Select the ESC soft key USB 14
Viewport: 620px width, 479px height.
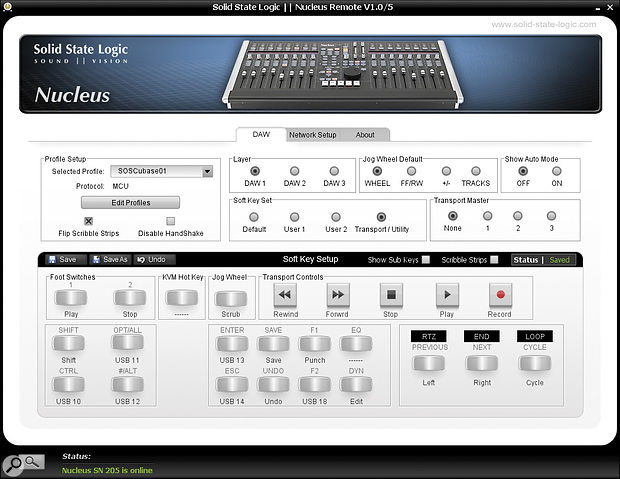click(232, 384)
